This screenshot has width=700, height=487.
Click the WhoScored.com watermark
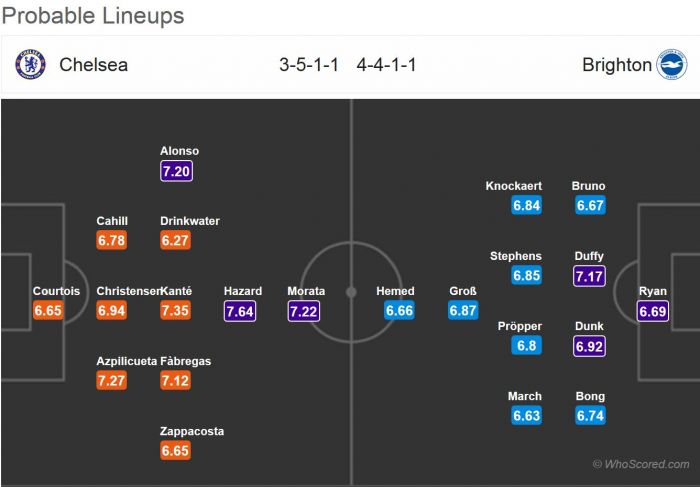[640, 464]
